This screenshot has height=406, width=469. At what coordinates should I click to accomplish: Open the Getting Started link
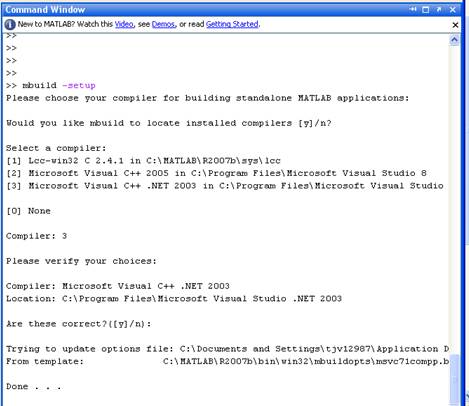tap(232, 24)
